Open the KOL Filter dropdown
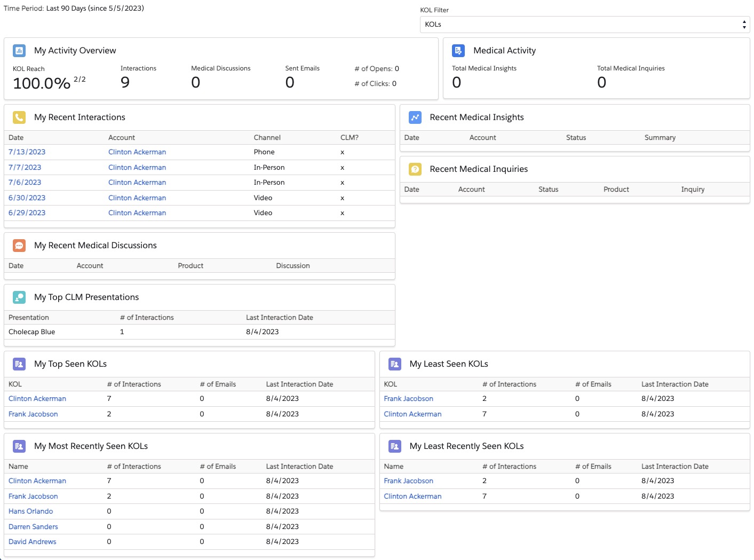 584,25
